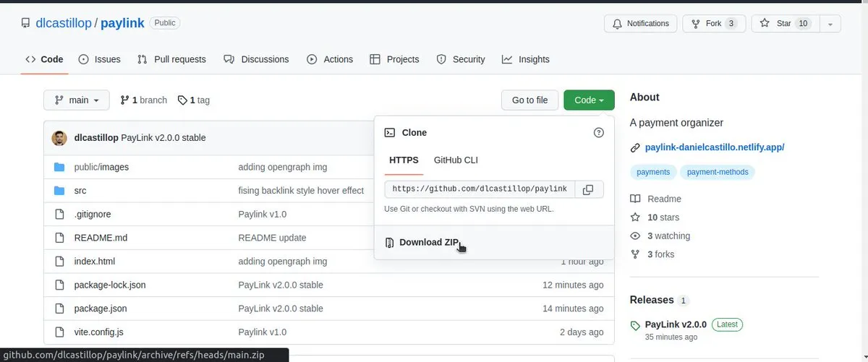Click the src folder icon
The height and width of the screenshot is (362, 868).
pyautogui.click(x=59, y=191)
